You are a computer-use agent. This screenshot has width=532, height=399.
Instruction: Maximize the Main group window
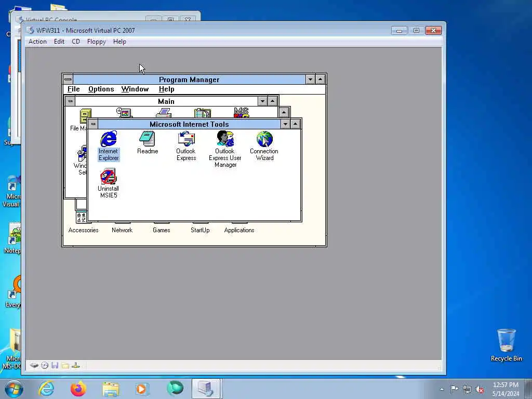coord(272,101)
